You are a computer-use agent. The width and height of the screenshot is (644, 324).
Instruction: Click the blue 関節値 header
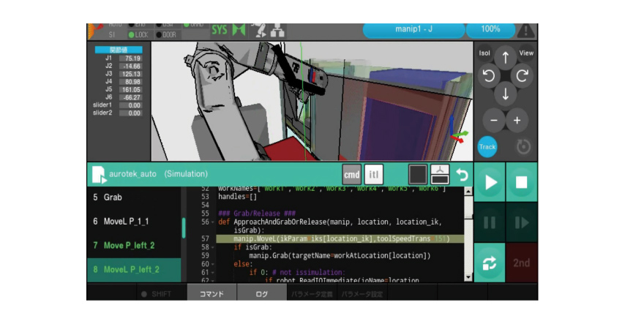click(x=119, y=50)
